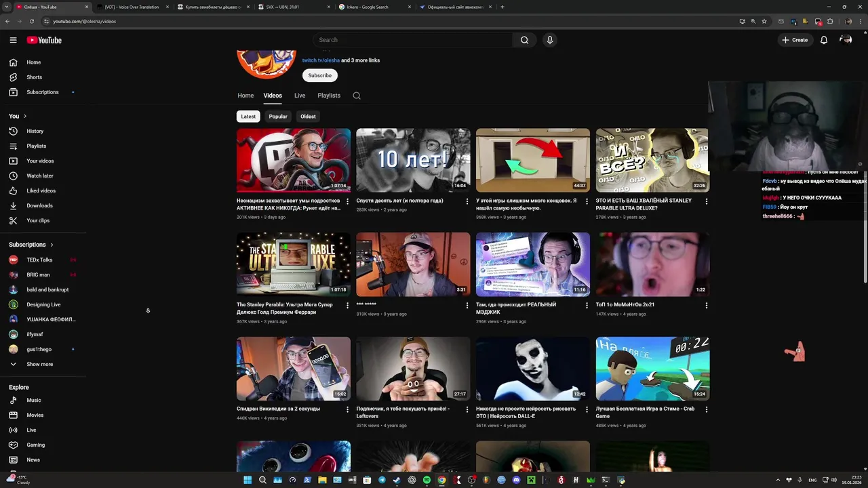Viewport: 868px width, 488px height.
Task: Subscribe to the Olesha channel
Action: 320,76
